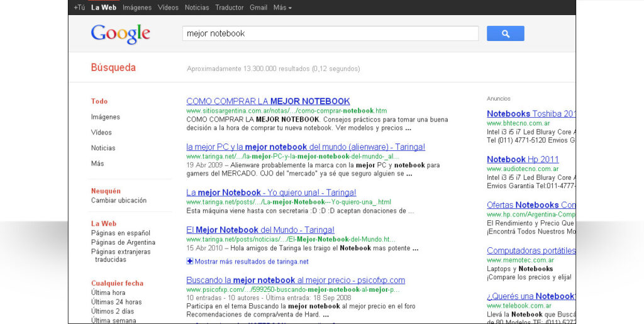Open the Más dropdown in top bar
Screen dimensions: 644x324
click(282, 8)
